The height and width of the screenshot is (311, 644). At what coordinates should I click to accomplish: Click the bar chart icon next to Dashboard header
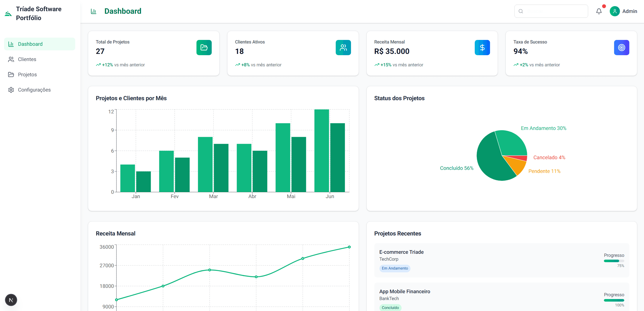click(94, 11)
